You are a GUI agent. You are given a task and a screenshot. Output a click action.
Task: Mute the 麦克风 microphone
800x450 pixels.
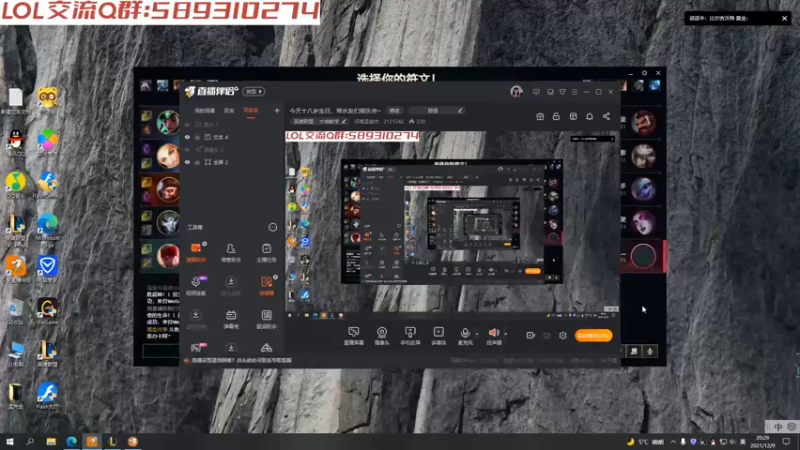coord(465,333)
